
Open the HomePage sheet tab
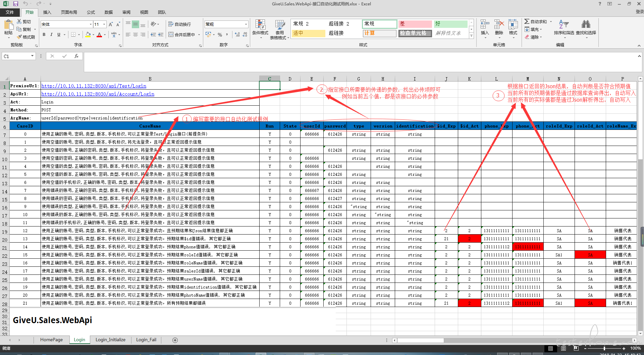(51, 340)
